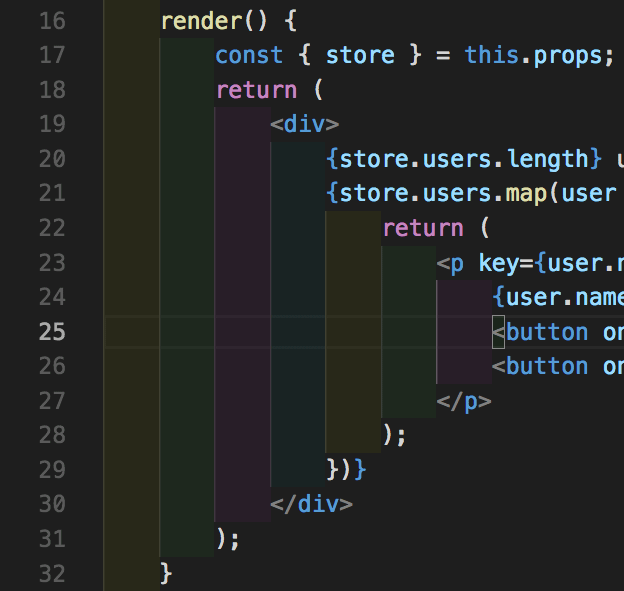The image size is (624, 591).
Task: Click line number 19 in gutter
Action: (x=52, y=124)
